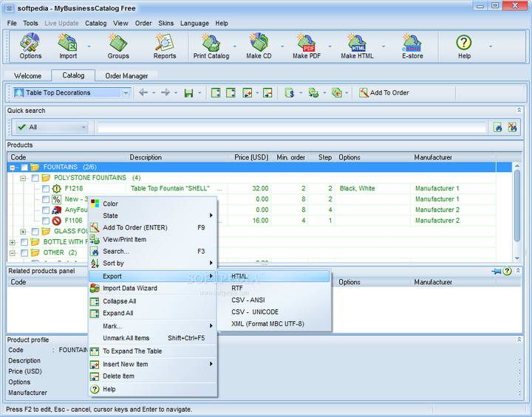Collapse the Product profile panel chevron
Viewport: 532px width, 417px height.
click(x=519, y=340)
